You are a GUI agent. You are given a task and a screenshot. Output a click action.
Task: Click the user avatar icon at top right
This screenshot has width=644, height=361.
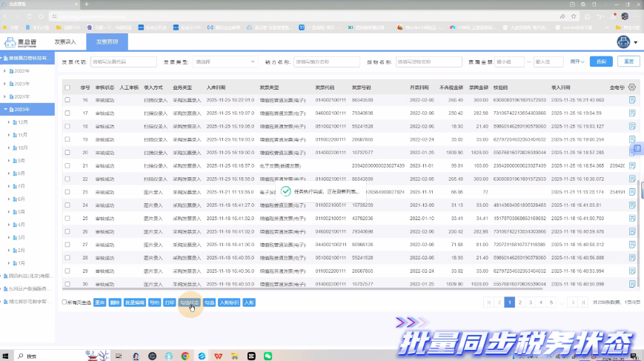coord(622,42)
